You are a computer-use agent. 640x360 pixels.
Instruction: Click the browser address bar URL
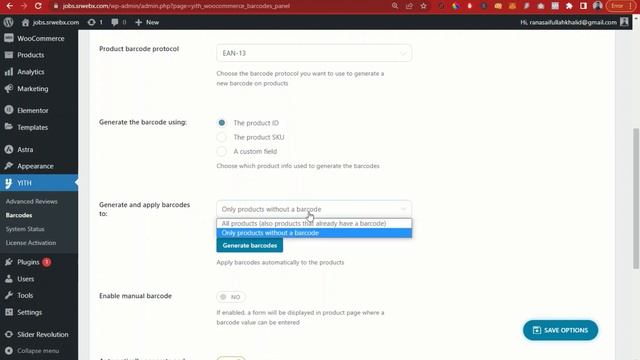(176, 6)
